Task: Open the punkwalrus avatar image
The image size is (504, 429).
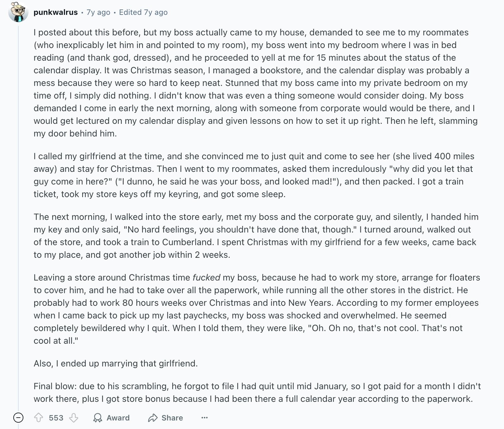Action: tap(18, 12)
